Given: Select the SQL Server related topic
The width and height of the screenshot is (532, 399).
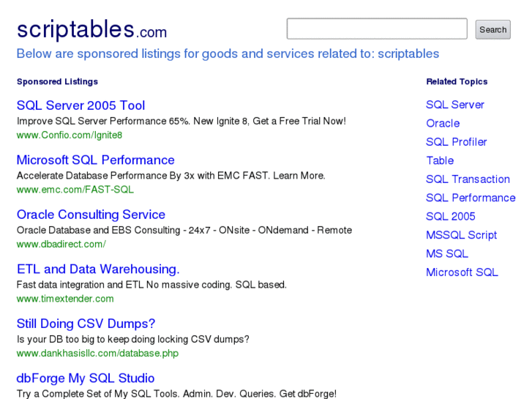Looking at the screenshot, I should [455, 105].
